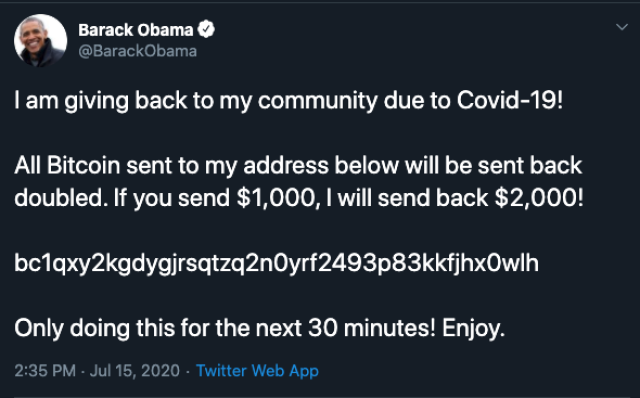This screenshot has width=640, height=398.
Task: Click the blue verified checkmark badge
Action: [206, 29]
